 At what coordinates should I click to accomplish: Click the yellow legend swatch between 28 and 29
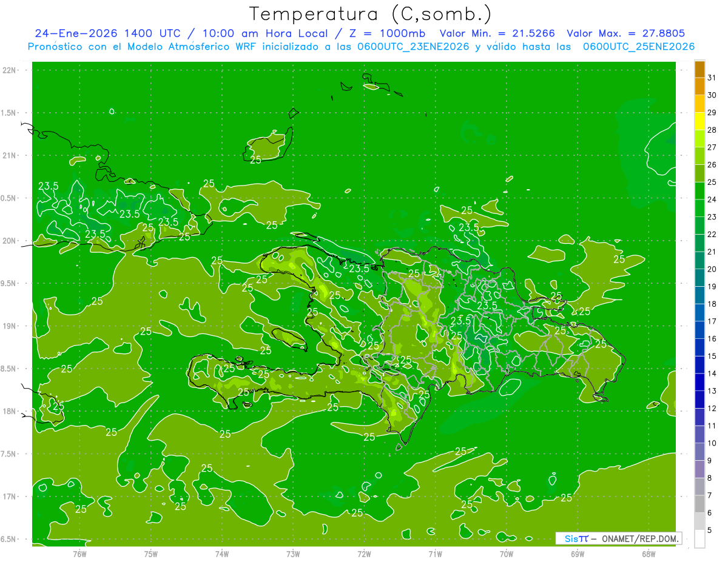point(699,121)
